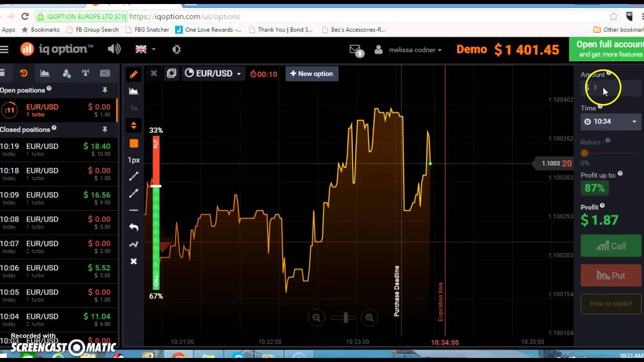Open melissa codner account menu
The width and height of the screenshot is (644, 362).
click(x=408, y=50)
